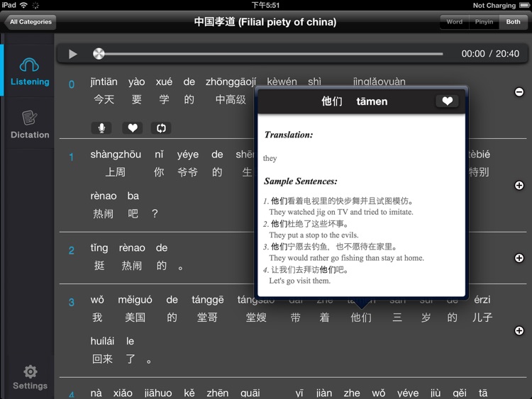This screenshot has width=532, height=399.
Task: Click sample sentence about watching jig on TV
Action: 341,212
